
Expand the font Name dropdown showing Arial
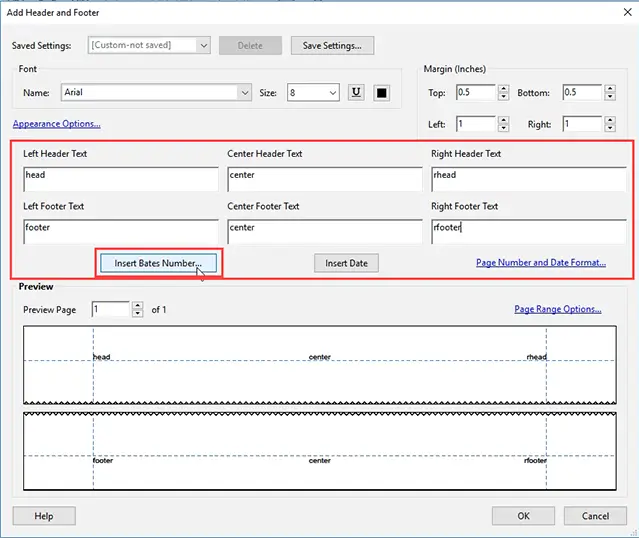[156, 93]
